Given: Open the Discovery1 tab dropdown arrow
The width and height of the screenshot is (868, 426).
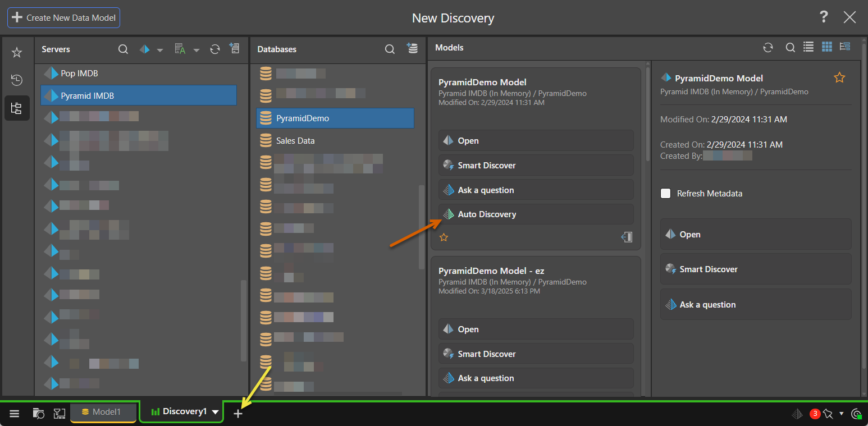Looking at the screenshot, I should (x=216, y=413).
